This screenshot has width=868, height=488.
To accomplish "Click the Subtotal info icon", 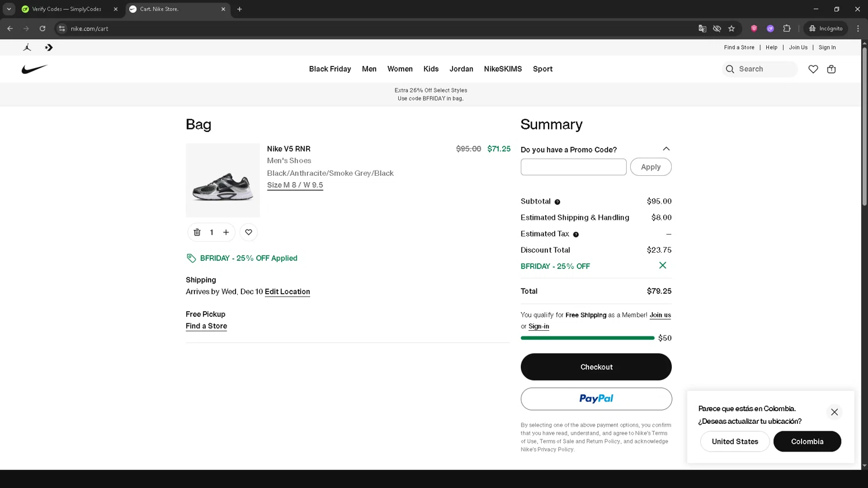I will pyautogui.click(x=557, y=202).
